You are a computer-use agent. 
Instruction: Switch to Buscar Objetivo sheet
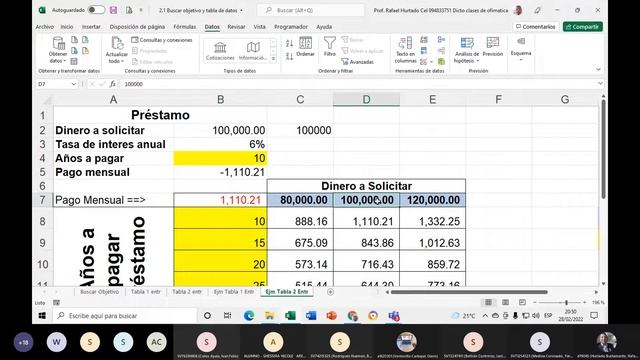(x=100, y=292)
